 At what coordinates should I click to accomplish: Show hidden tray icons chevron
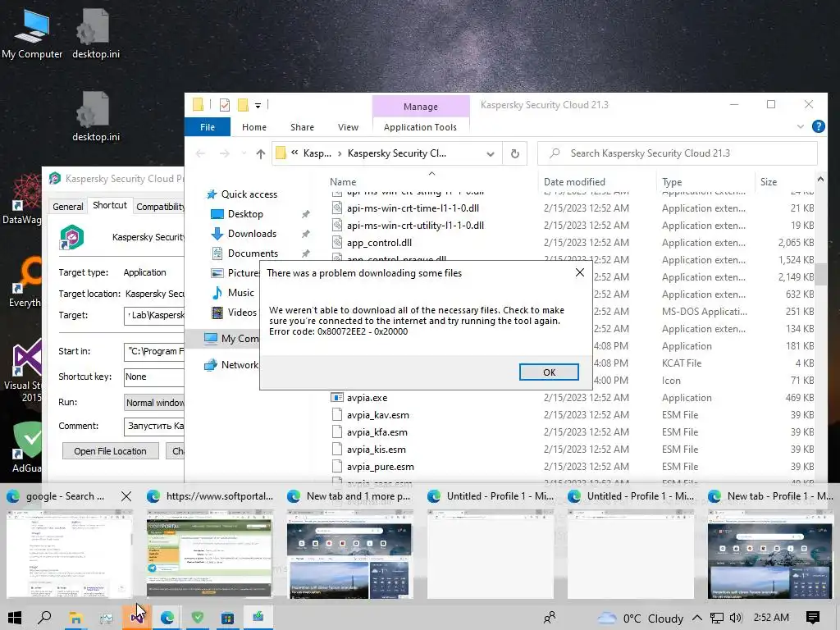tap(697, 618)
